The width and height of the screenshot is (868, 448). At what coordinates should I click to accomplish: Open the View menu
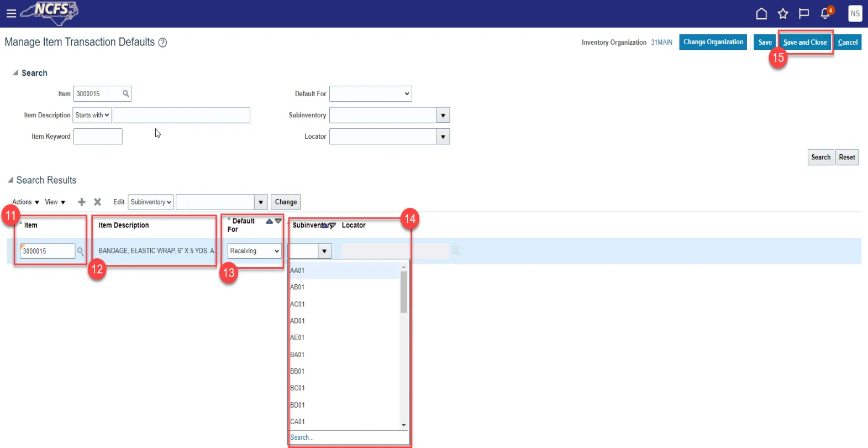(x=55, y=202)
